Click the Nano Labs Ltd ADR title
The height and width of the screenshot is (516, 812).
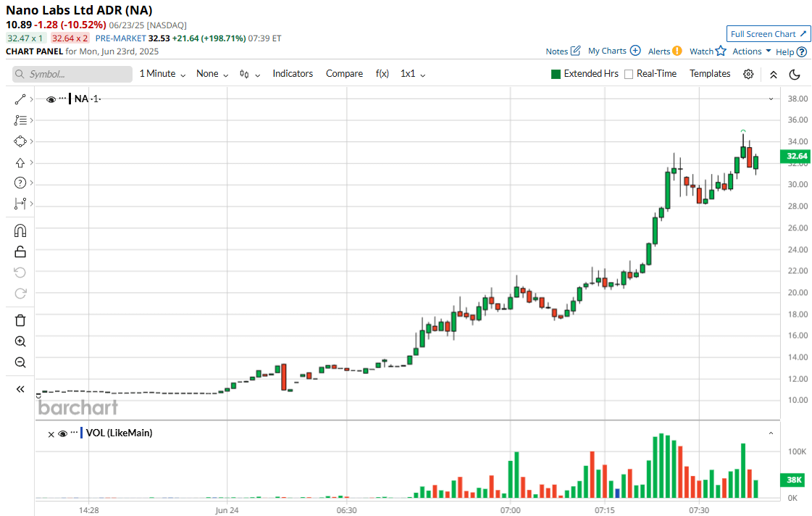pyautogui.click(x=79, y=10)
